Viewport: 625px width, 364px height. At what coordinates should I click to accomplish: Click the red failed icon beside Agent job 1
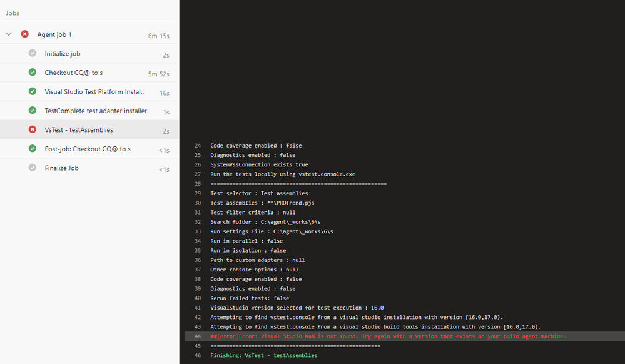point(25,34)
